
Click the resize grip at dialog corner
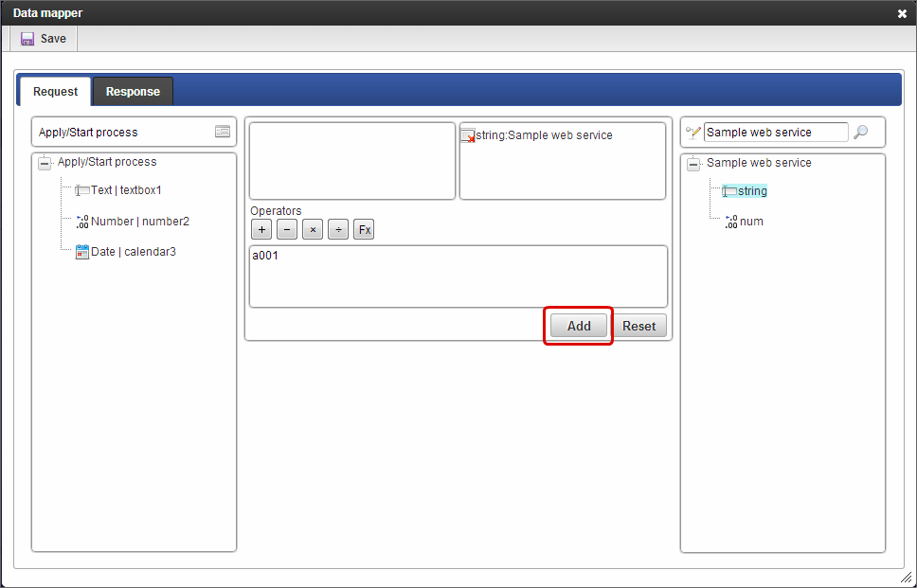tap(906, 578)
